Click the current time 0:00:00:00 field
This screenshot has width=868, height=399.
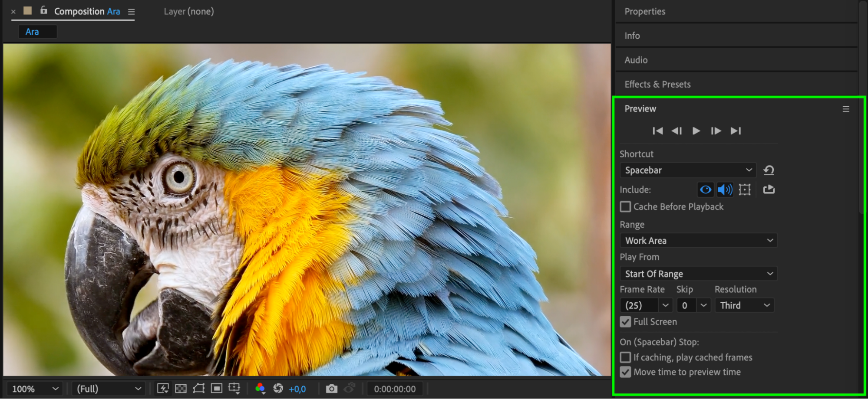(395, 389)
